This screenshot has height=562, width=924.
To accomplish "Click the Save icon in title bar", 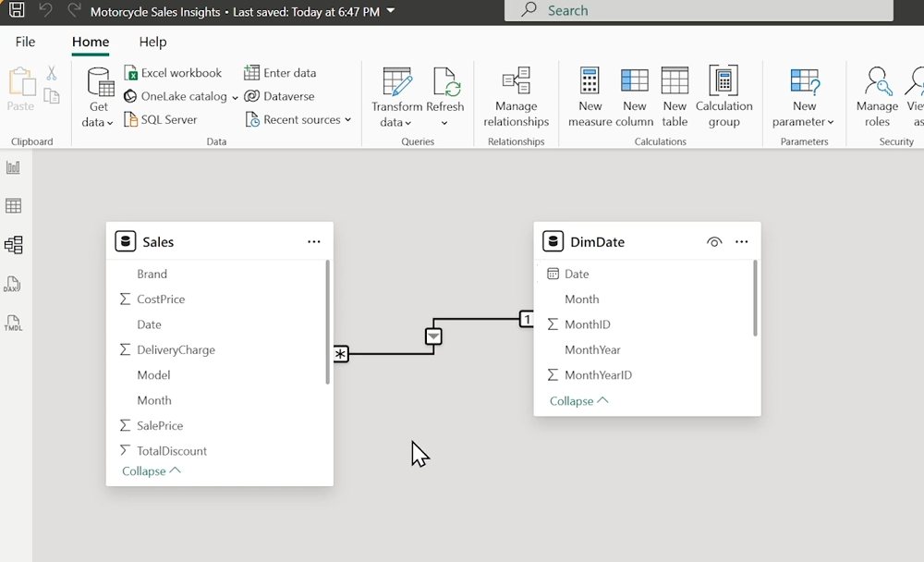I will click(17, 11).
